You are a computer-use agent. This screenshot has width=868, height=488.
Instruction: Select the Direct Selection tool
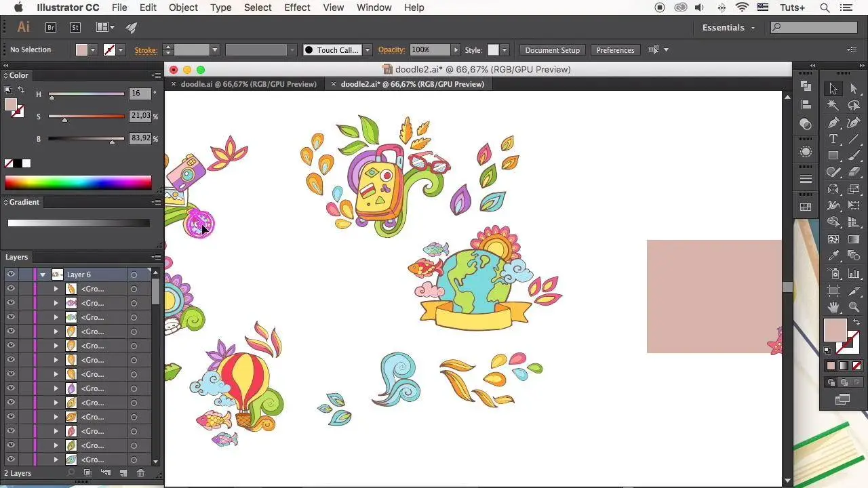click(x=854, y=89)
